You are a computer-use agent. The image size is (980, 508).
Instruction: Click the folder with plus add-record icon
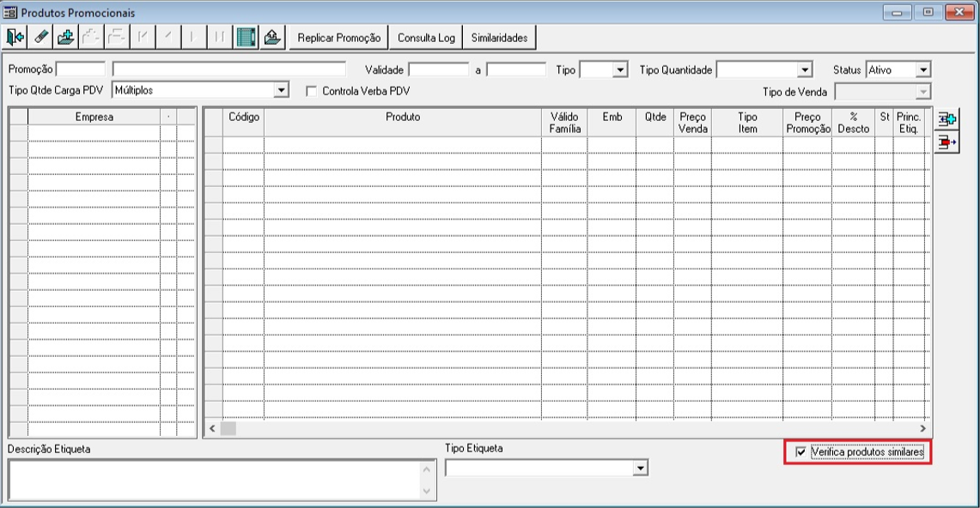(x=65, y=38)
